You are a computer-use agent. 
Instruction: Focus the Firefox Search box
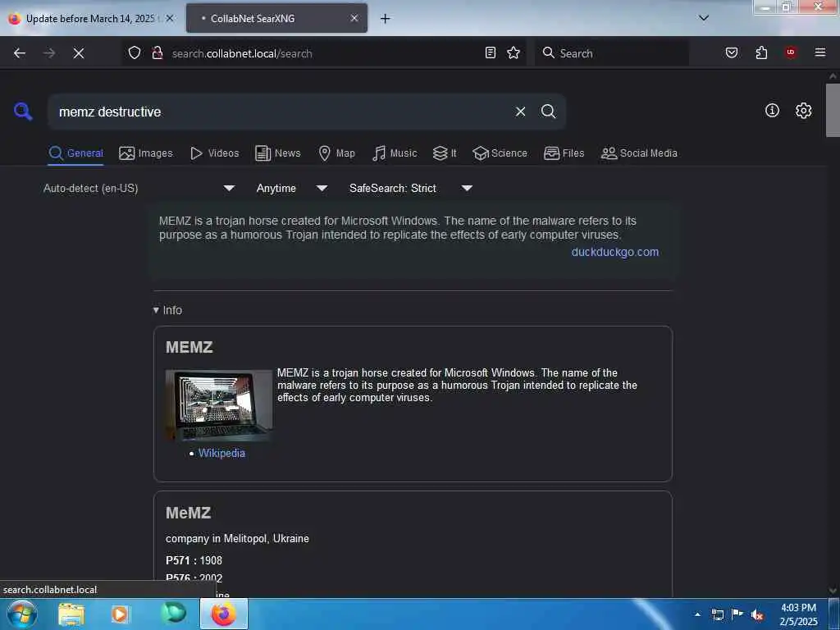point(612,53)
